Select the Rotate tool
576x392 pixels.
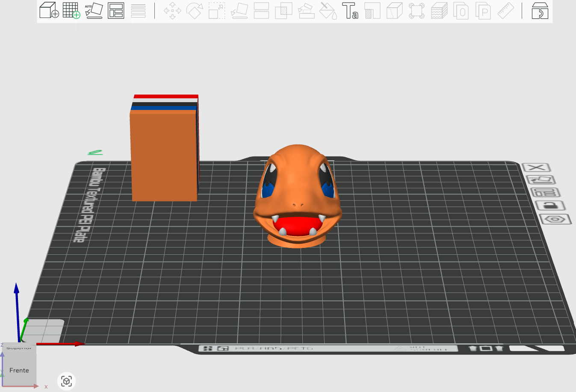tap(195, 10)
